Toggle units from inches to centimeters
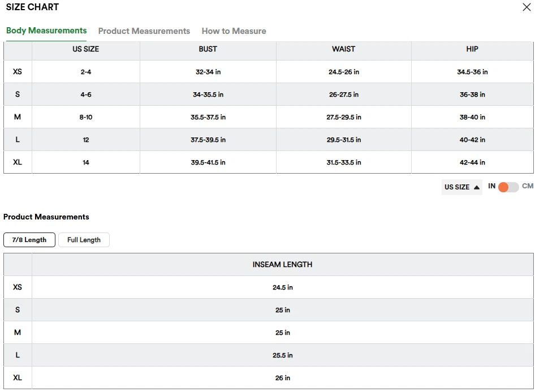This screenshot has height=392, width=548. tap(508, 187)
